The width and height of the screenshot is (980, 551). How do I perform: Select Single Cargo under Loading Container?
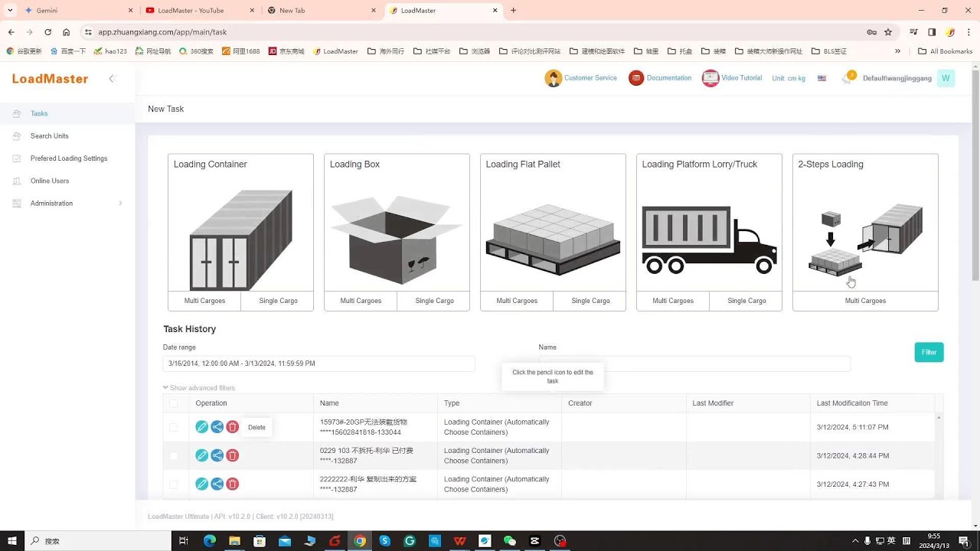[278, 301]
